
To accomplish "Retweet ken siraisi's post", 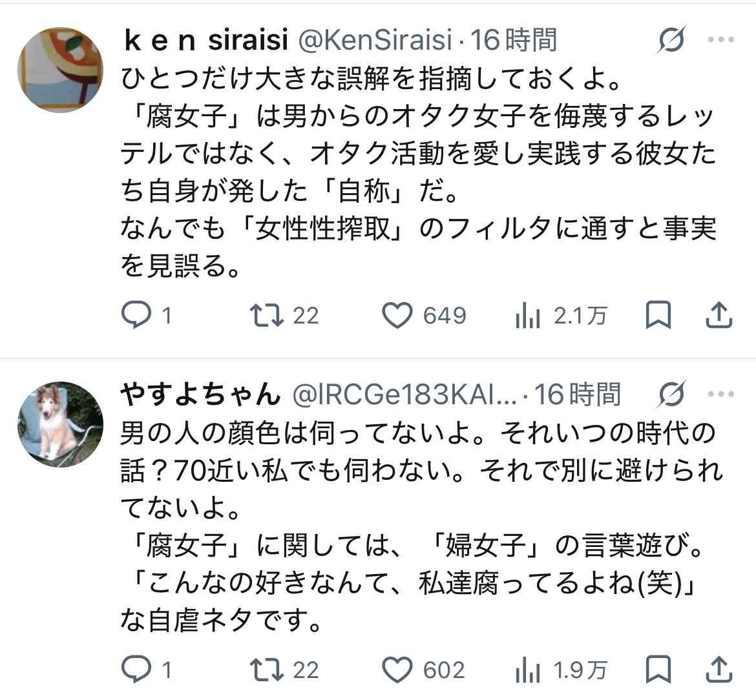I will [266, 315].
